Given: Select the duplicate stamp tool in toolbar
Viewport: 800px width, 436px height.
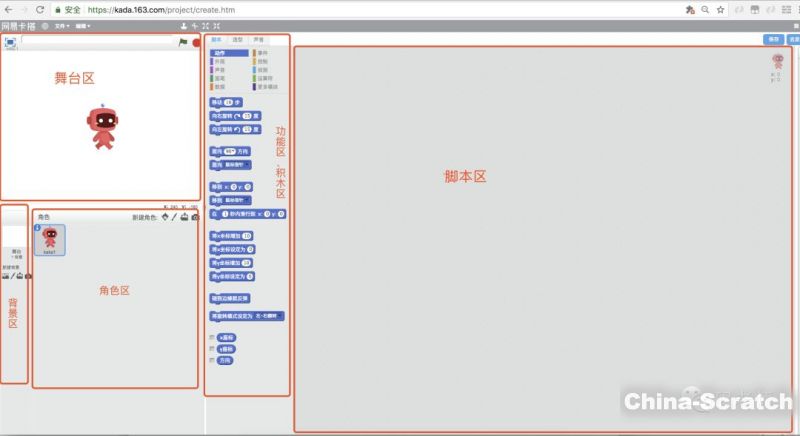Looking at the screenshot, I should click(183, 25).
